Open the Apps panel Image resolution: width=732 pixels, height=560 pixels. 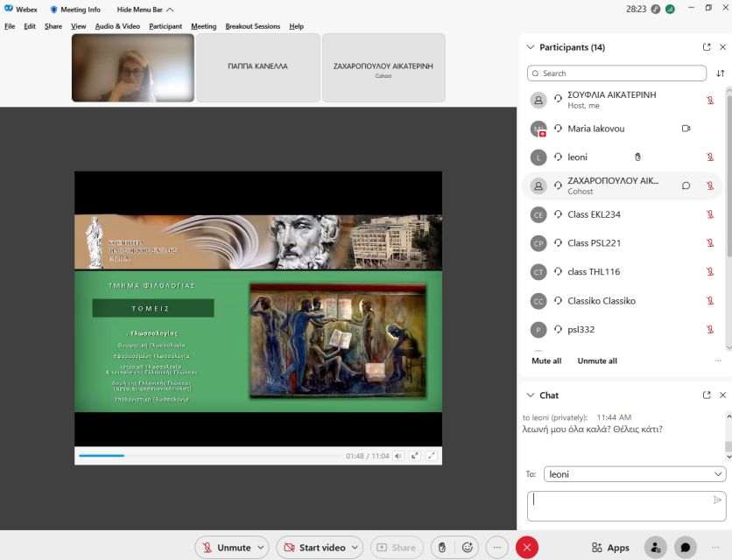tap(610, 548)
